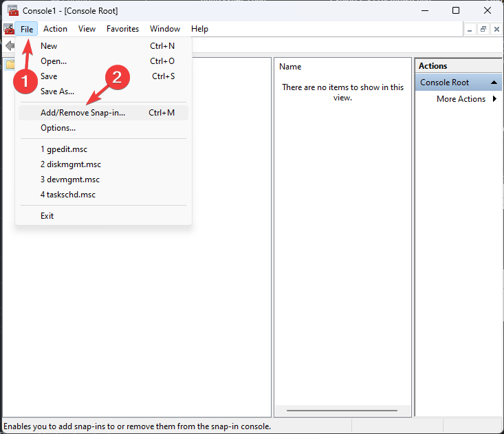Close the Console1 main window
This screenshot has width=504, height=434.
487,10
